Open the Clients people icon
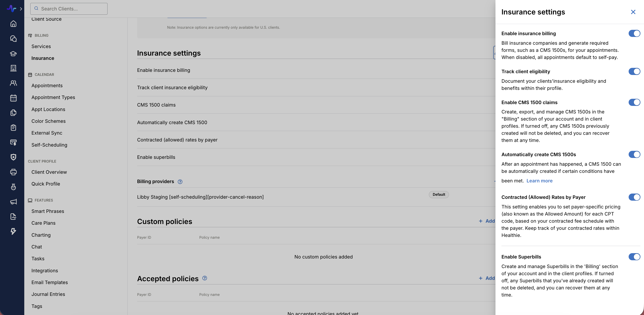 (x=13, y=83)
